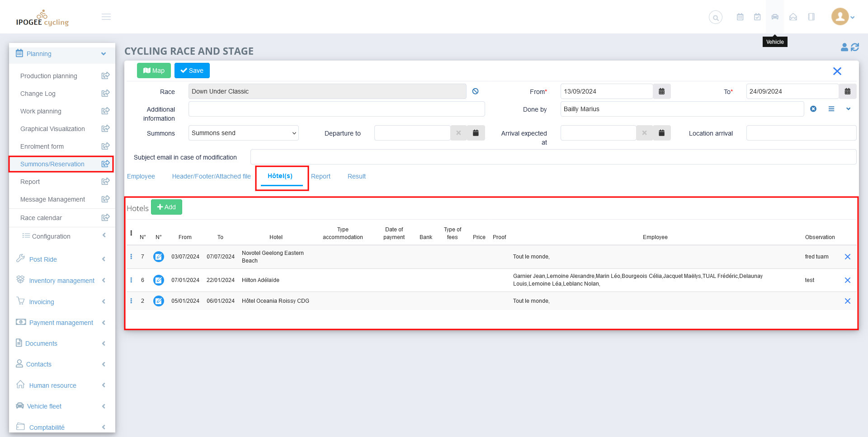Screen dimensions: 868x437
Task: Open the Summons dropdown
Action: 244,133
